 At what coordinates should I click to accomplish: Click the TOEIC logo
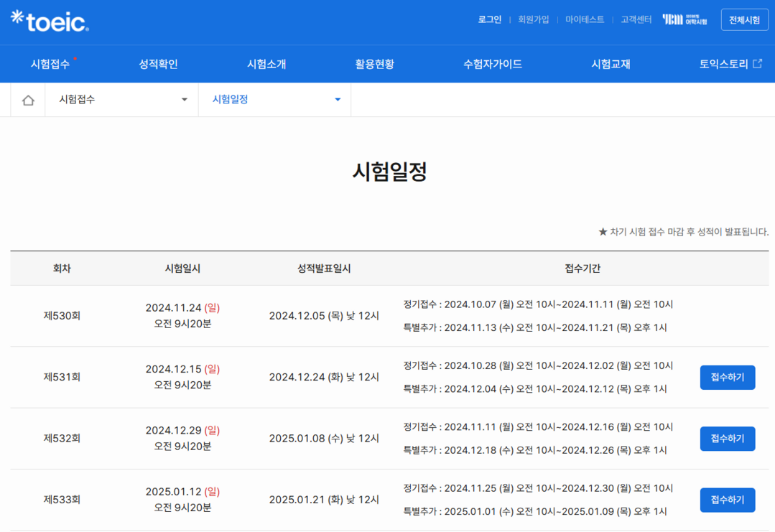pyautogui.click(x=50, y=21)
